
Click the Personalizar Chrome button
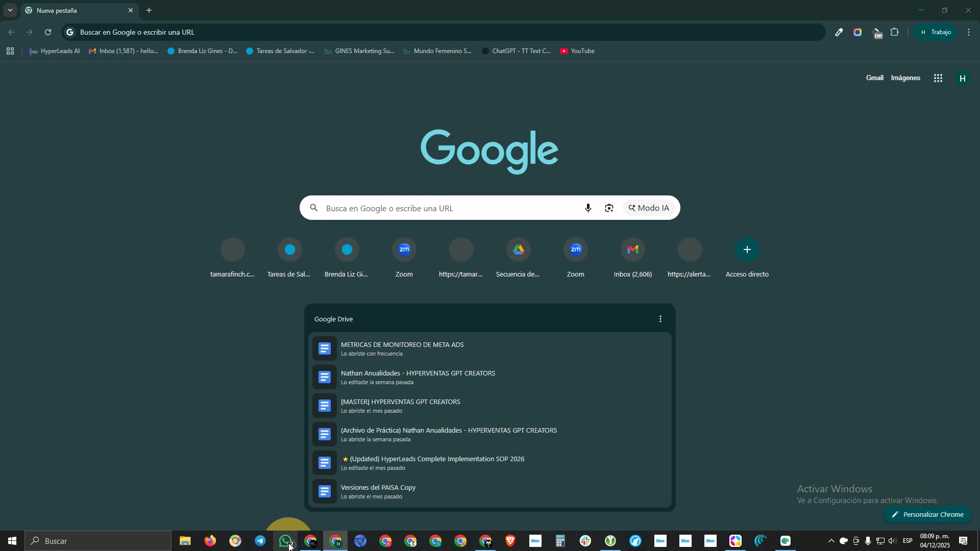(x=927, y=515)
